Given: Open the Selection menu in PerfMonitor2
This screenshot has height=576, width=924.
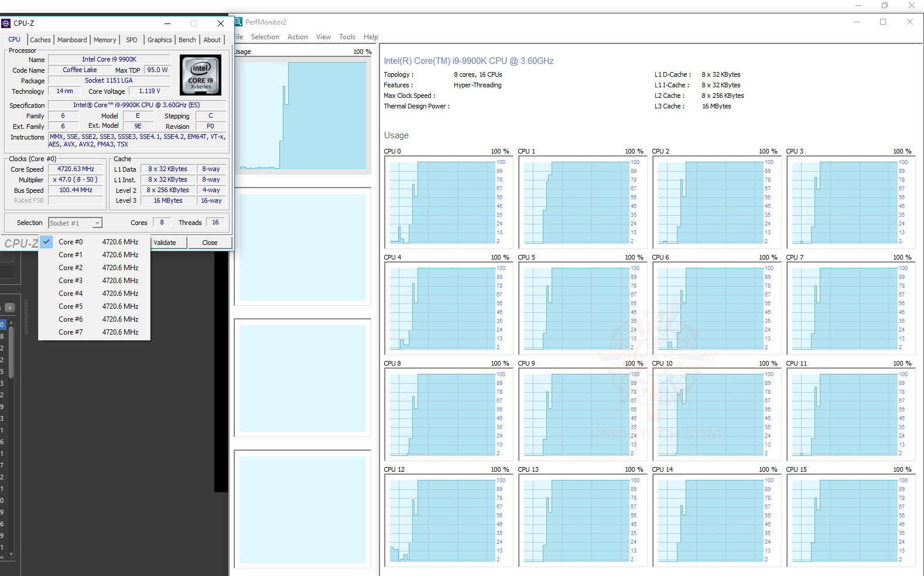Looking at the screenshot, I should [265, 37].
